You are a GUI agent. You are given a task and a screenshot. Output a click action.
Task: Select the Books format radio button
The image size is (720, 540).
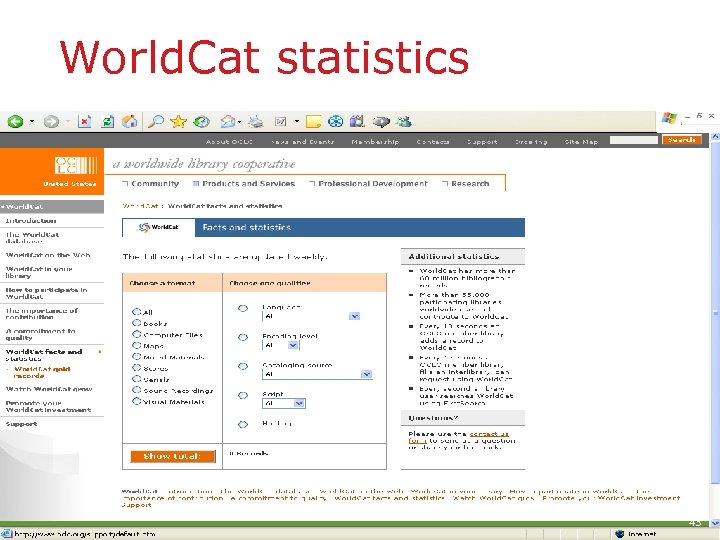click(136, 323)
